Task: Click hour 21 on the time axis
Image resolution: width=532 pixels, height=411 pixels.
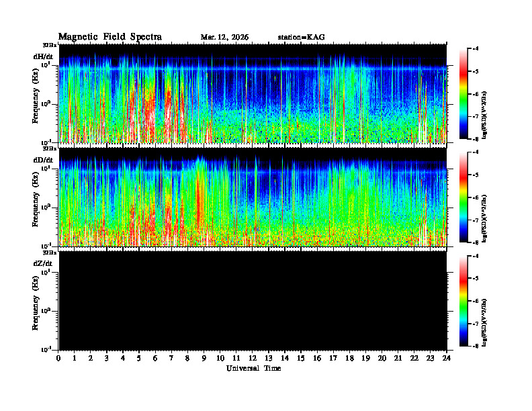Action: (x=398, y=358)
